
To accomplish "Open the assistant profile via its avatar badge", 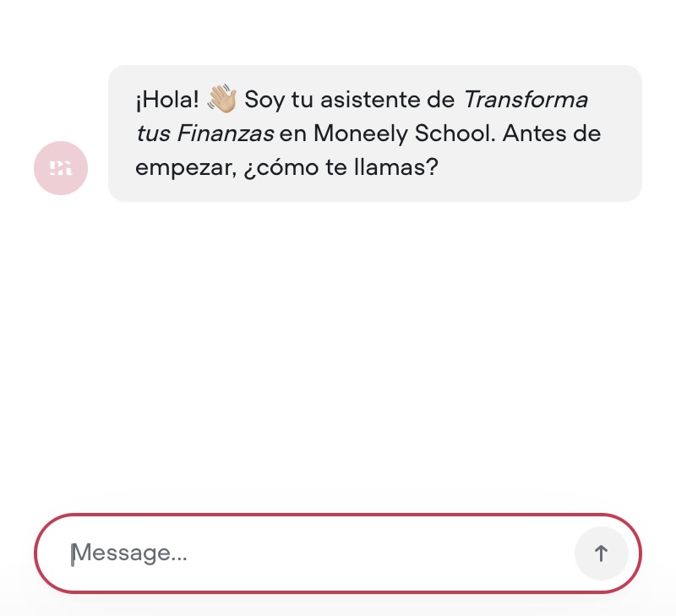I will 60,168.
